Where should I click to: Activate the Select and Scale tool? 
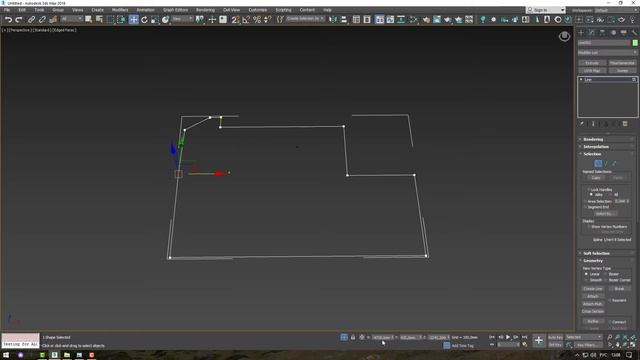(x=155, y=20)
